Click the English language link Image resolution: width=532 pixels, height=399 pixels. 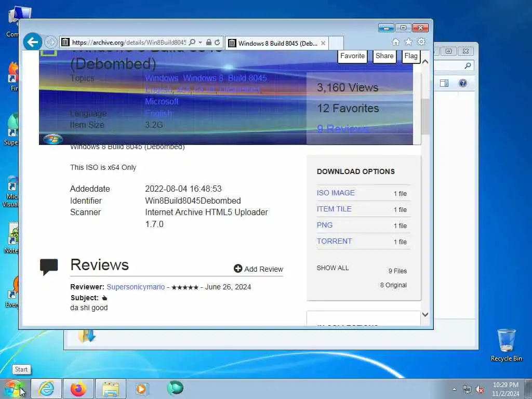(158, 113)
